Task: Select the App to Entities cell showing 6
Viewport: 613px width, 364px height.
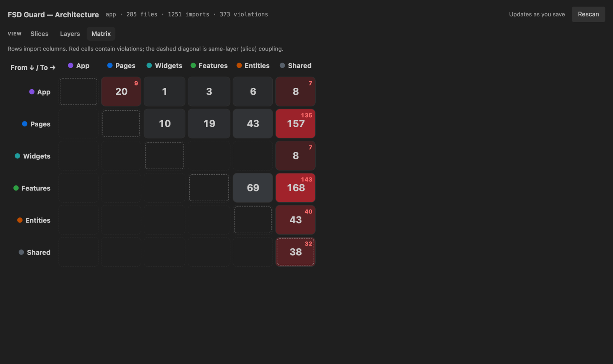Action: (x=253, y=92)
